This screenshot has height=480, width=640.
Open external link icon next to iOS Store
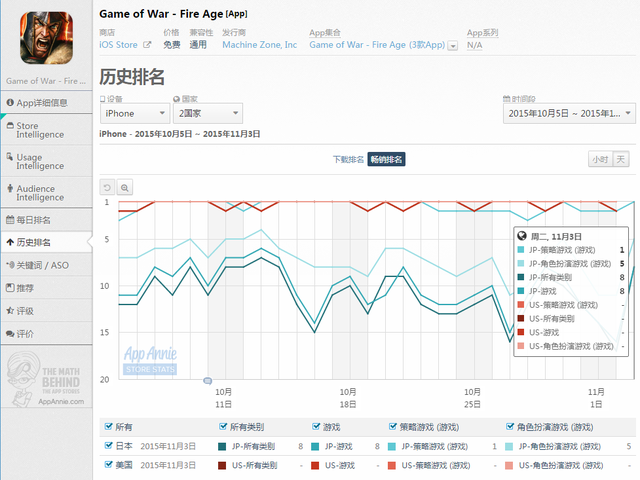tap(147, 44)
